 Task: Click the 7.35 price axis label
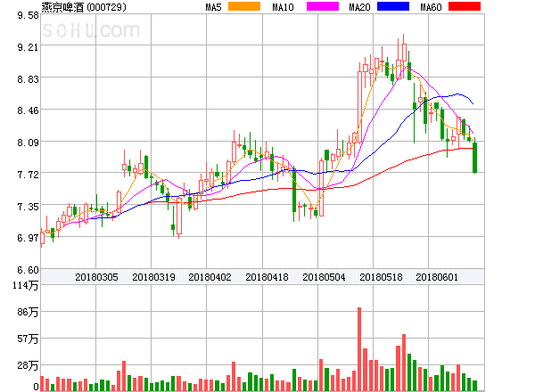coord(28,207)
